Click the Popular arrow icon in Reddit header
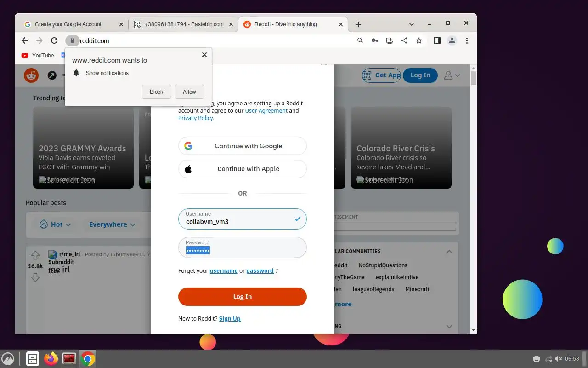 (x=52, y=75)
